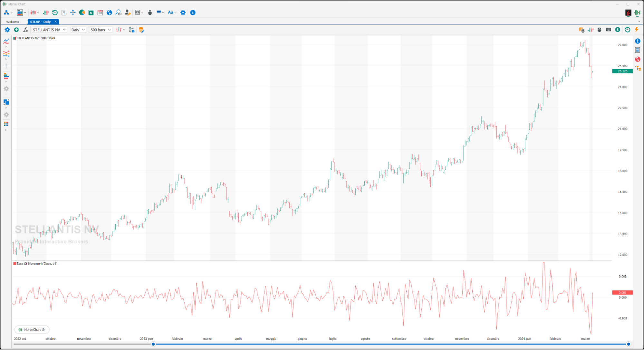
Task: Expand the blue line style dropdown
Action: pos(163,13)
